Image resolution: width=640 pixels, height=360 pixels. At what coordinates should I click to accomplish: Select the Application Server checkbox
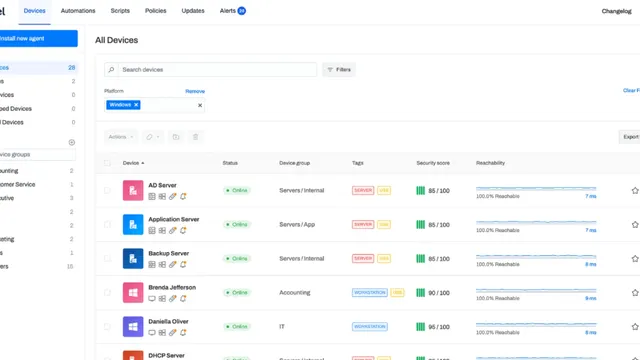tap(107, 224)
